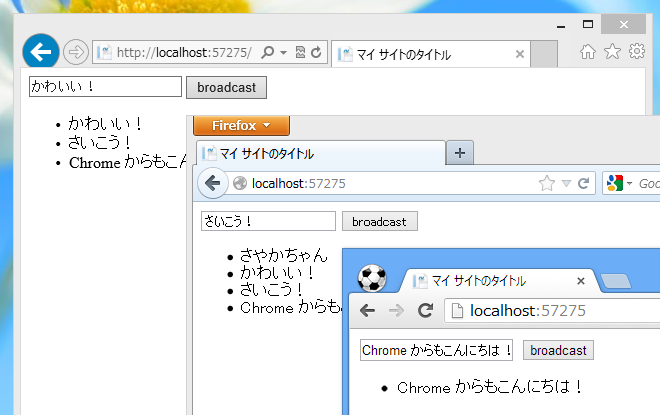The image size is (660, 415).
Task: Click Firefox back arrow button
Action: click(x=213, y=183)
